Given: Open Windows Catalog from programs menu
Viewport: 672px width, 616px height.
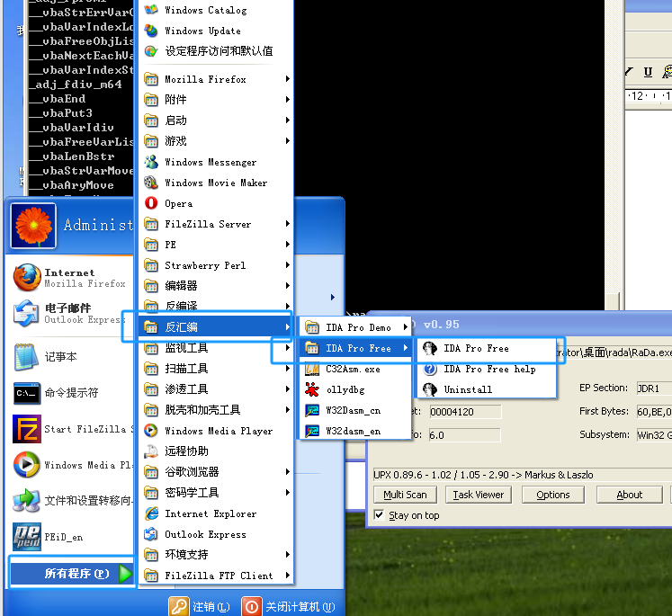Looking at the screenshot, I should (216, 10).
